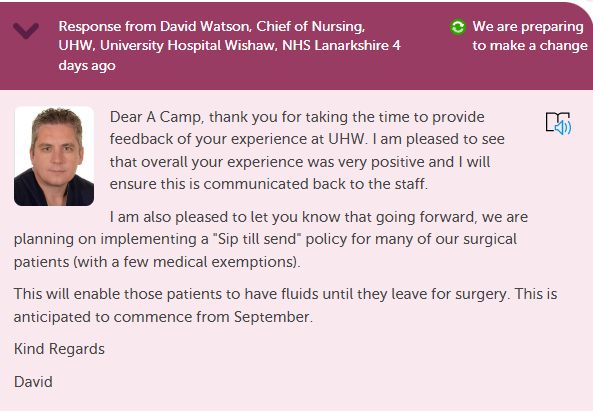Image resolution: width=593 pixels, height=411 pixels.
Task: Open David Watson's profile photo
Action: coord(54,156)
